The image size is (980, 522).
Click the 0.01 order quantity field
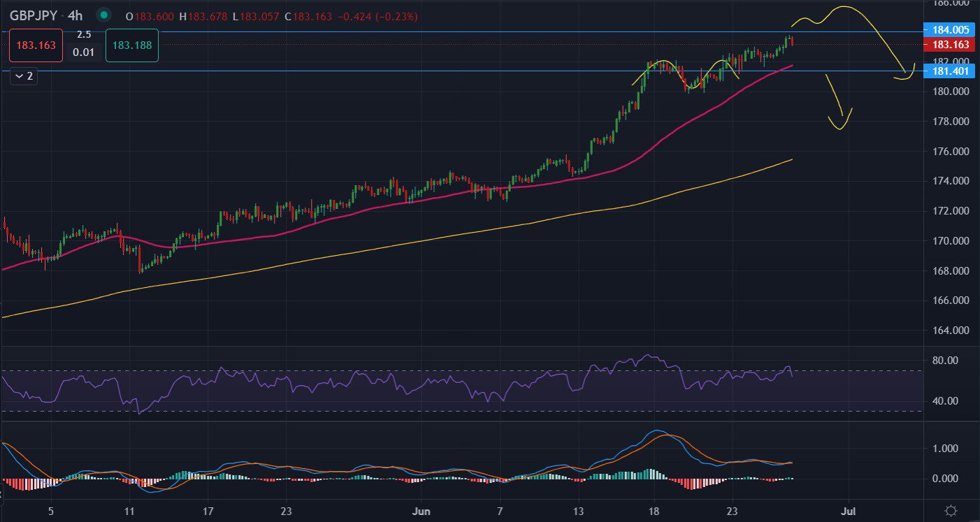pos(84,53)
